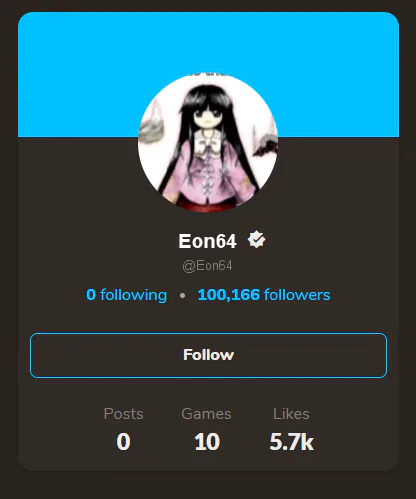
Task: Click the 5.7k likes number
Action: (292, 442)
